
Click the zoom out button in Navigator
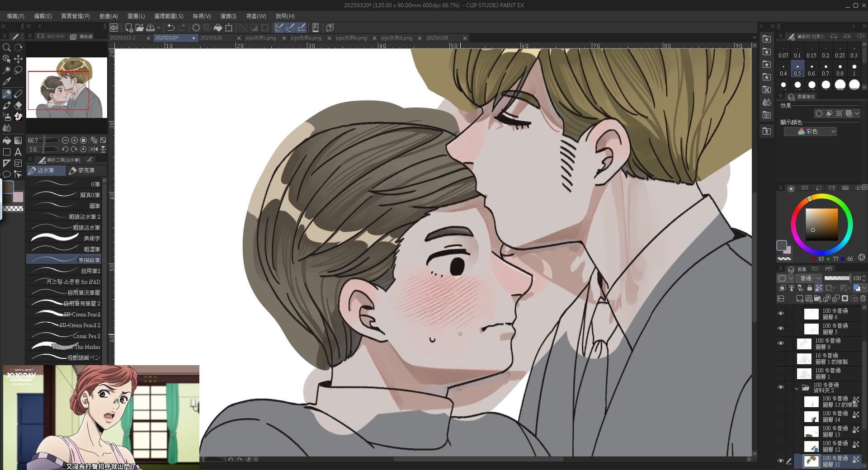tap(65, 141)
